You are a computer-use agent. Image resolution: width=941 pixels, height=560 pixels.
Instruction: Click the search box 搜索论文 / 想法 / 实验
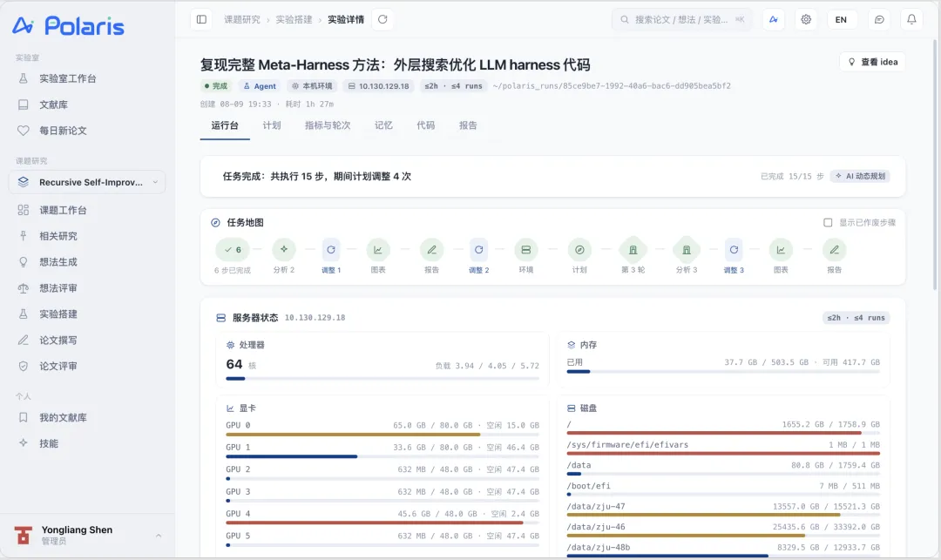[x=681, y=20]
